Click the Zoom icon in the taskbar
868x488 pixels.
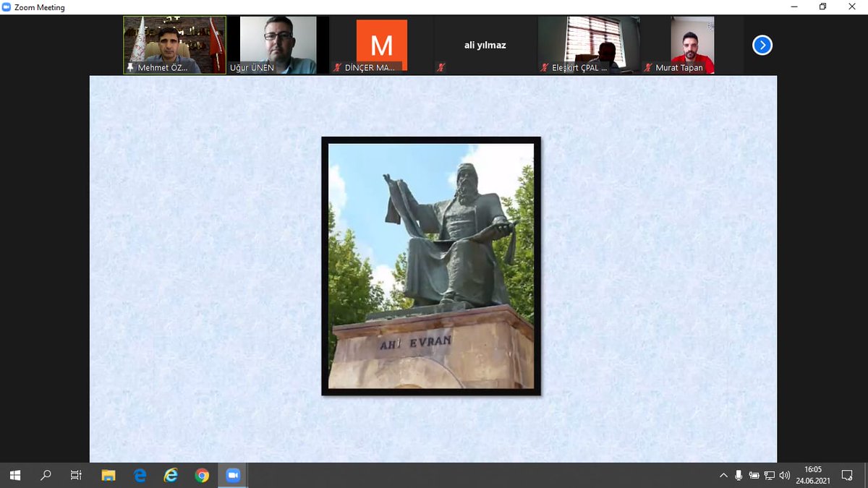tap(233, 475)
